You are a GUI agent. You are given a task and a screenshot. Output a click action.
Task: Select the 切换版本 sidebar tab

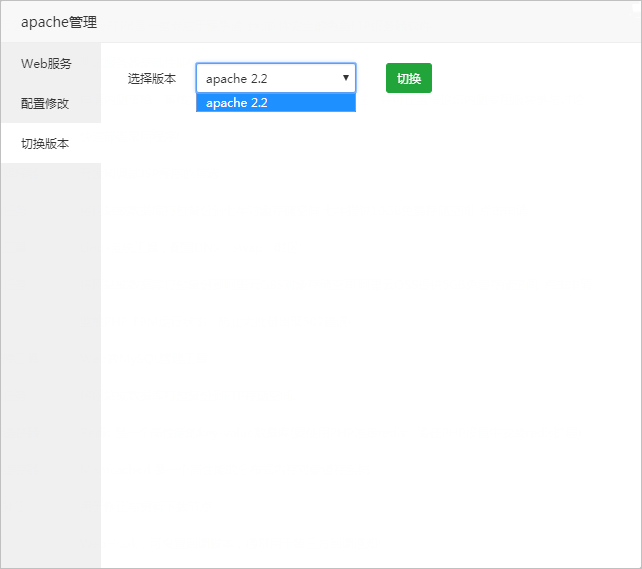click(x=46, y=143)
